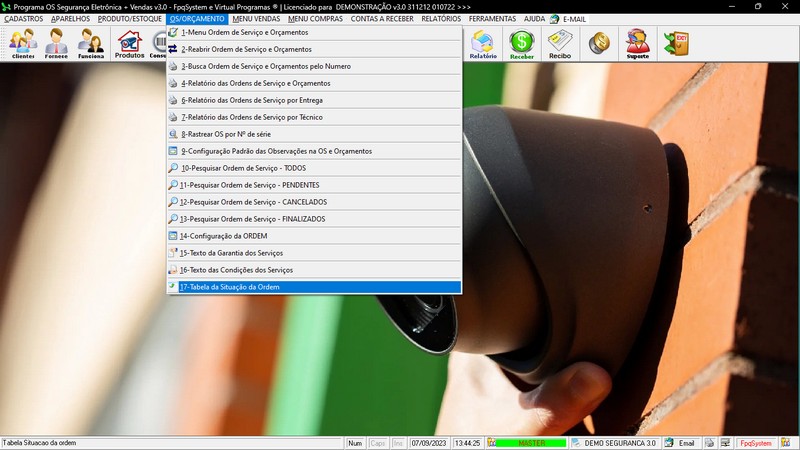Open the Recibo toolbar icon
The width and height of the screenshot is (800, 450).
click(x=560, y=43)
